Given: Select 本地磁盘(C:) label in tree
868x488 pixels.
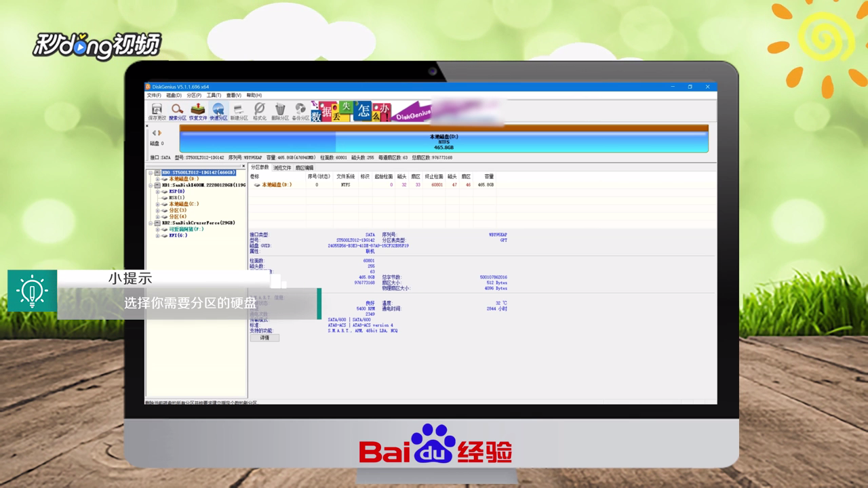Looking at the screenshot, I should tap(184, 204).
